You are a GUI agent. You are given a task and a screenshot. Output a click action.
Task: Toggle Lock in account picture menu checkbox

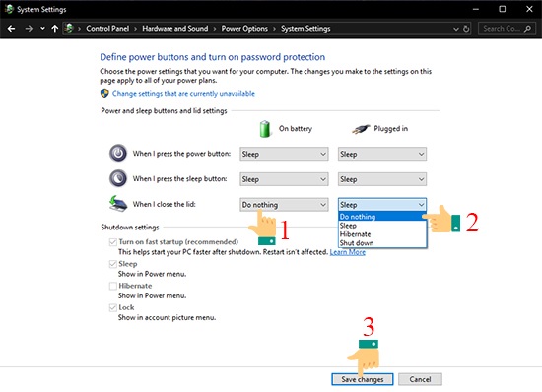pos(112,307)
